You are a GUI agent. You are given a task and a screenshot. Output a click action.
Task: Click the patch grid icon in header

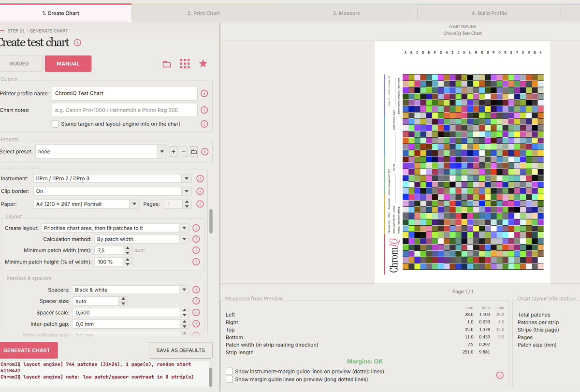click(185, 63)
